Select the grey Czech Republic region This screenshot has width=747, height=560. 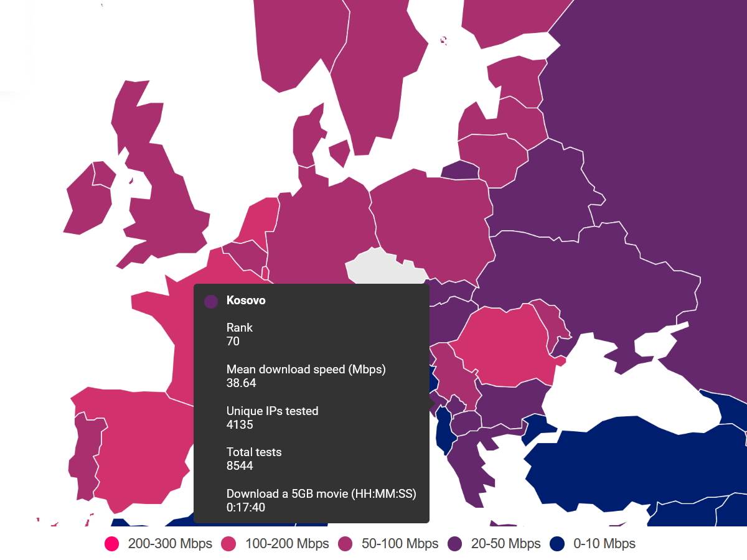pyautogui.click(x=380, y=268)
